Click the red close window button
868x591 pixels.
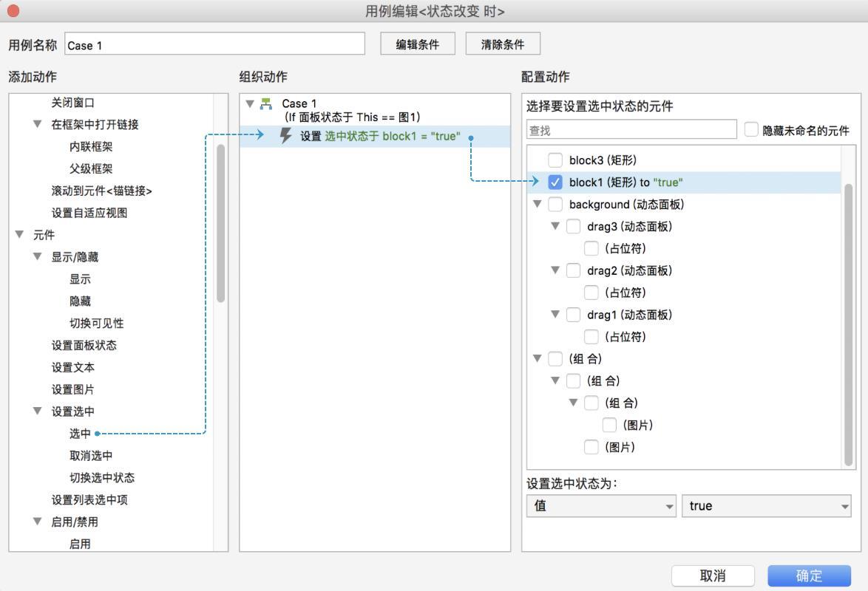[x=13, y=10]
